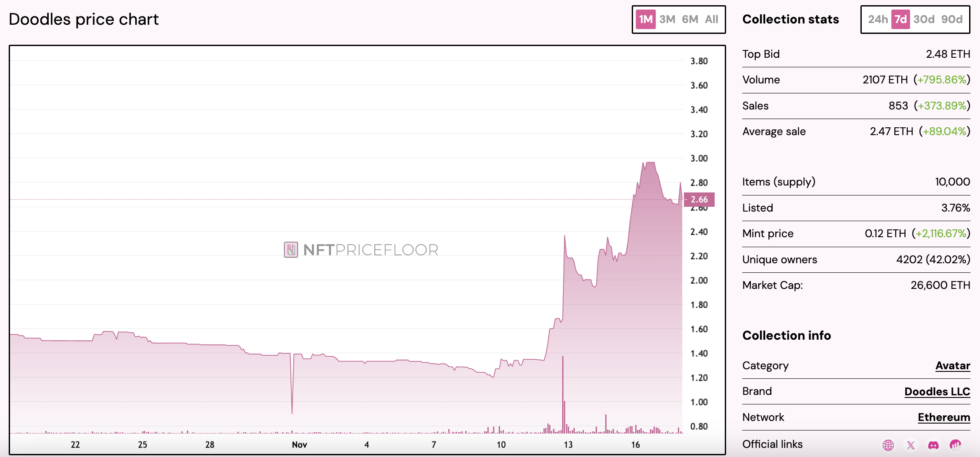Open the Doodles LLC brand link
This screenshot has width=980, height=457.
click(937, 391)
